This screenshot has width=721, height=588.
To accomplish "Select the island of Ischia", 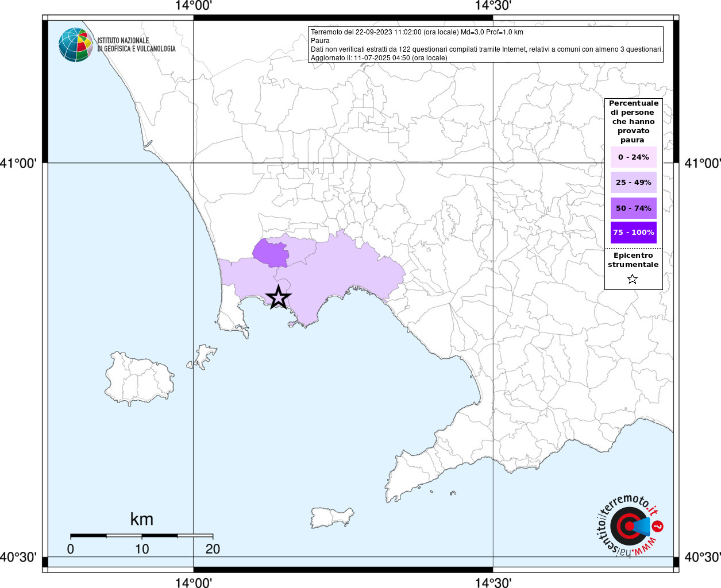I will 139,379.
